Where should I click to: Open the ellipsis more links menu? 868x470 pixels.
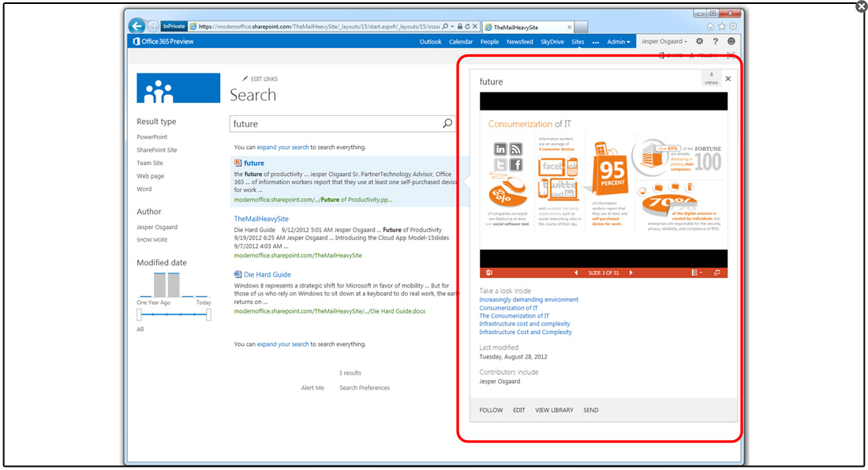click(596, 42)
